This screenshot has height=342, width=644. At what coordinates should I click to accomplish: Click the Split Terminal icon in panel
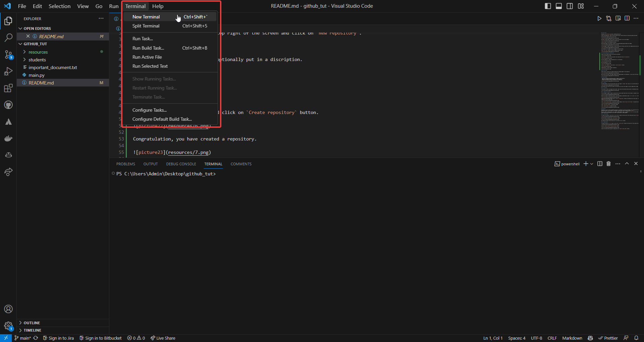[600, 164]
